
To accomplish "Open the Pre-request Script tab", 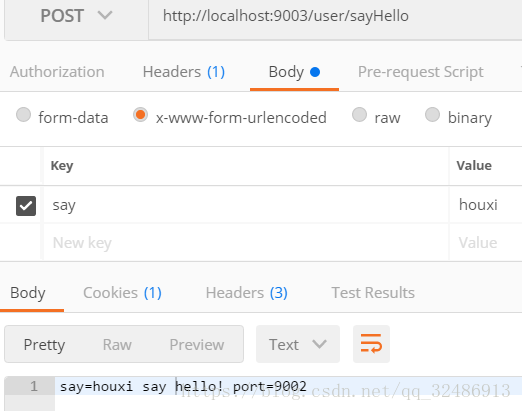I will pyautogui.click(x=420, y=72).
